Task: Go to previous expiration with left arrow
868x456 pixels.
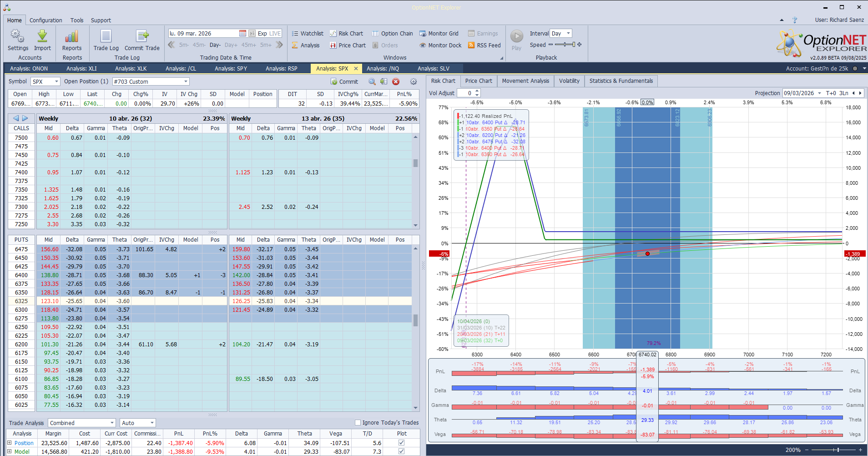Action: point(15,118)
